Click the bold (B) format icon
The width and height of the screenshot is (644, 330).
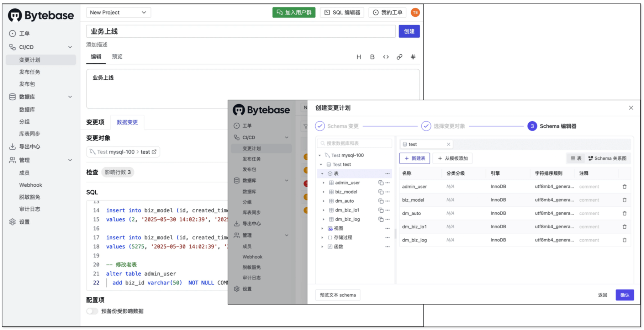tap(372, 57)
